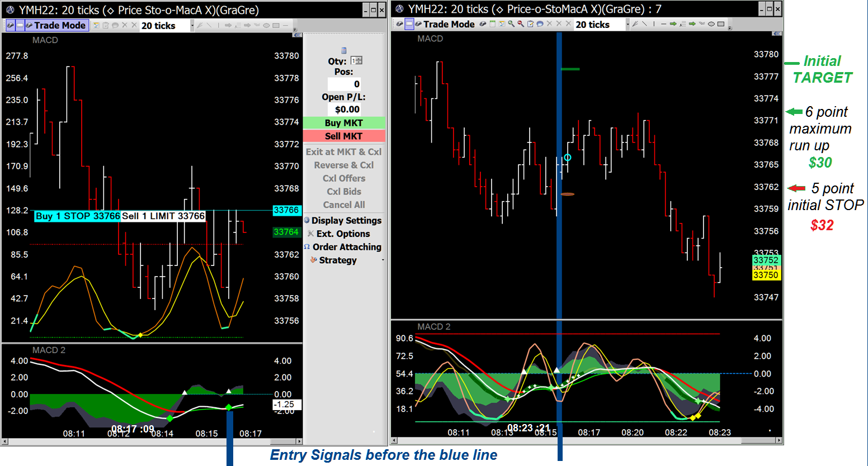Click -1.25 value label in MACD 2 pane

(287, 404)
